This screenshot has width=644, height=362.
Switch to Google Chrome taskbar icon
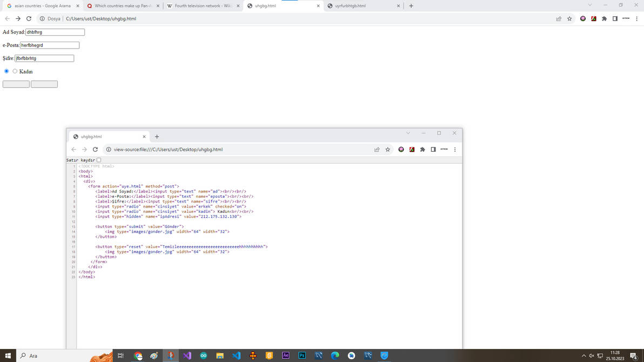pos(138,356)
